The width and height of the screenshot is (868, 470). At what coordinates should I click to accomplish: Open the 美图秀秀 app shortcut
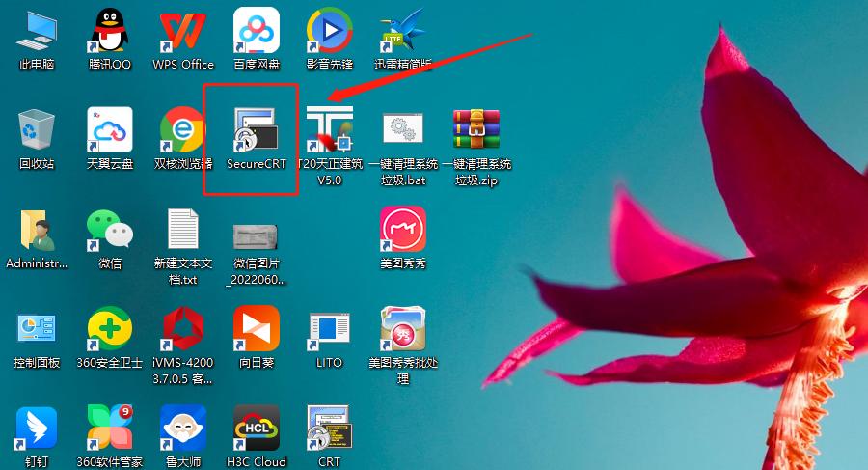pyautogui.click(x=402, y=229)
